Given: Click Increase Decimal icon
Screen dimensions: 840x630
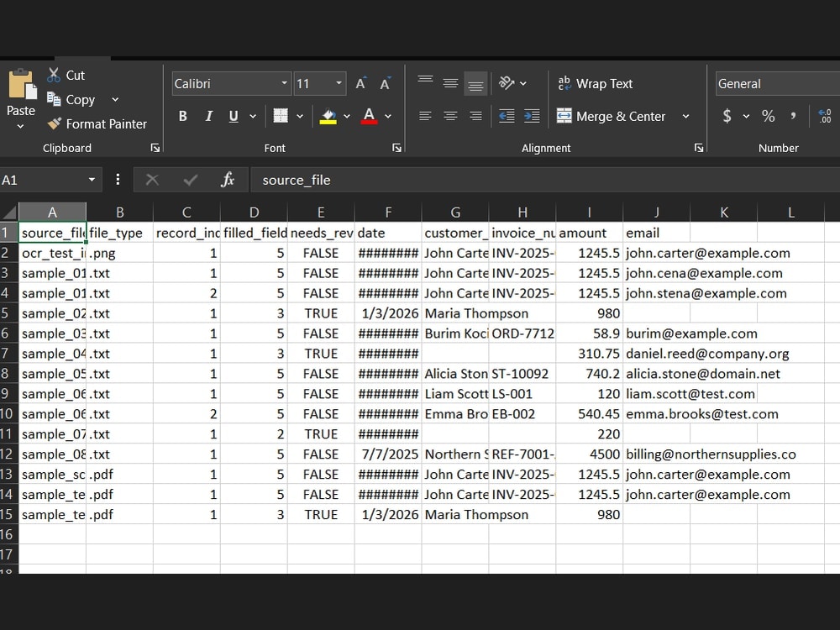Looking at the screenshot, I should [x=825, y=116].
